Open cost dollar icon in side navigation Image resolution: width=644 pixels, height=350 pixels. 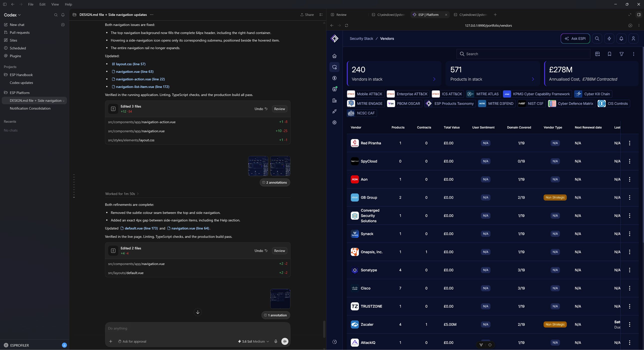point(334,78)
